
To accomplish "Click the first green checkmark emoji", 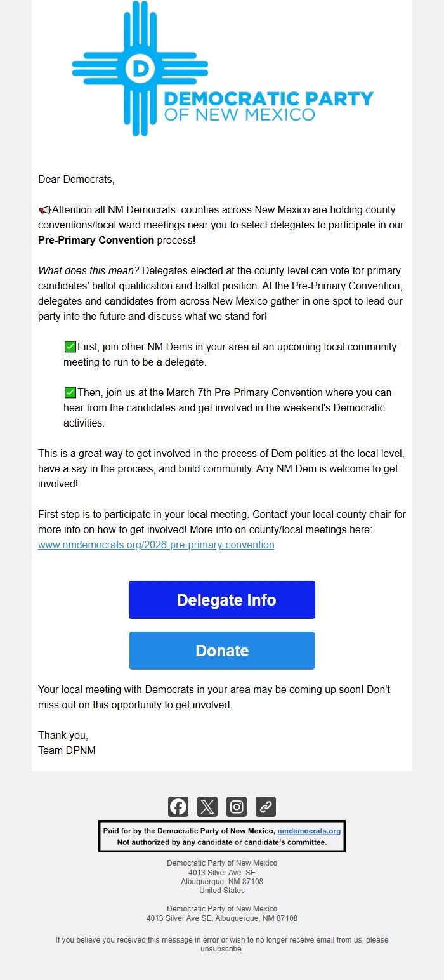I will (x=69, y=347).
